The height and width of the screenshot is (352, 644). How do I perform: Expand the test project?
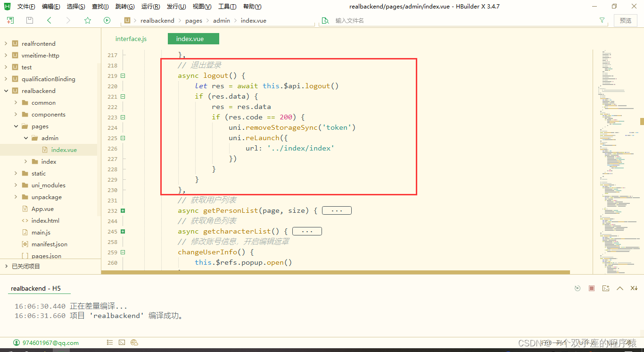tap(6, 67)
